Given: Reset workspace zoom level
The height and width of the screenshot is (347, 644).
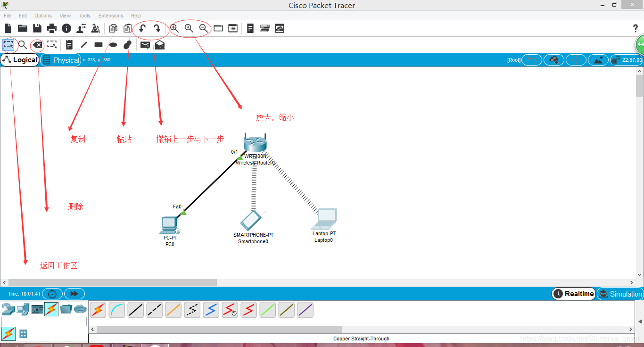Looking at the screenshot, I should point(189,28).
